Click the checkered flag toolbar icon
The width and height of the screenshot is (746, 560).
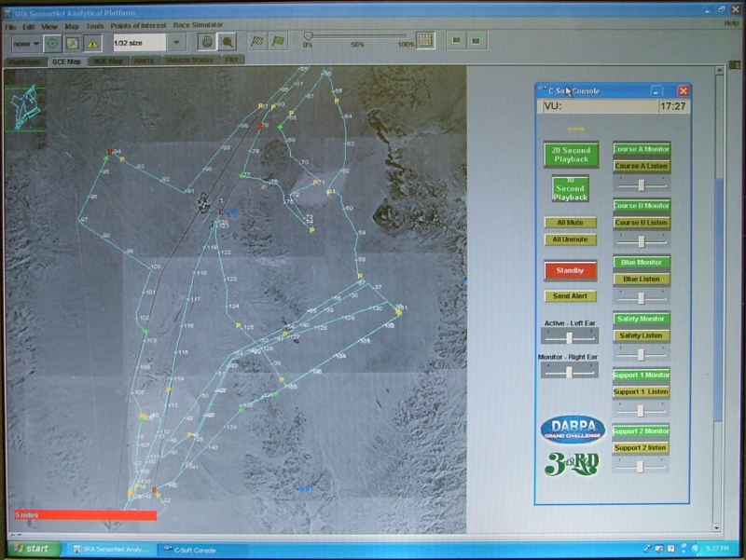pyautogui.click(x=258, y=41)
